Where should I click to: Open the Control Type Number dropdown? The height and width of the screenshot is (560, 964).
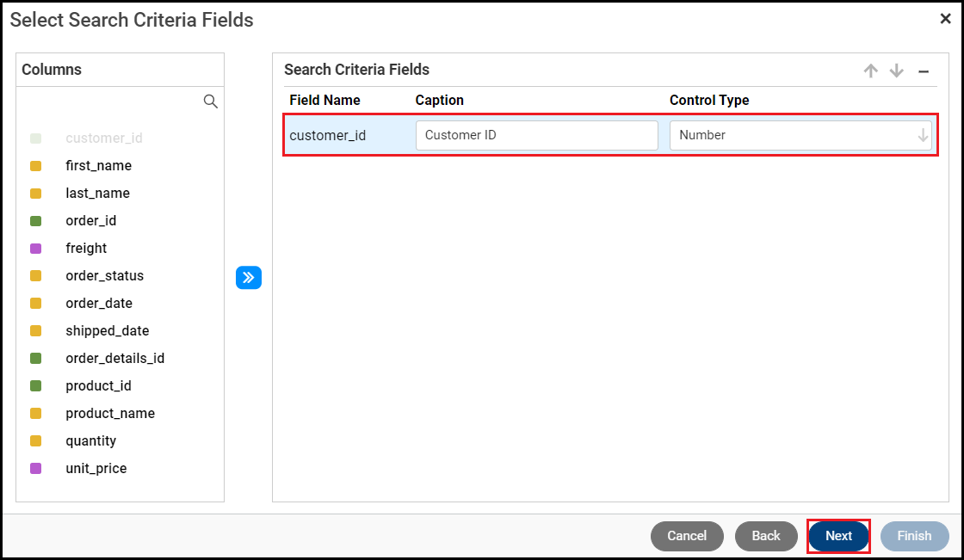click(x=800, y=135)
